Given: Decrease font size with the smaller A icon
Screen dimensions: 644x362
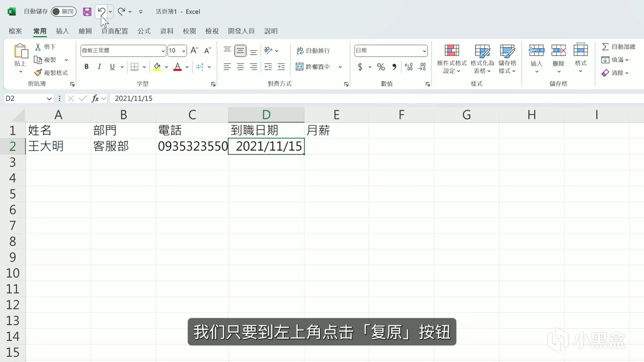Looking at the screenshot, I should click(x=207, y=51).
